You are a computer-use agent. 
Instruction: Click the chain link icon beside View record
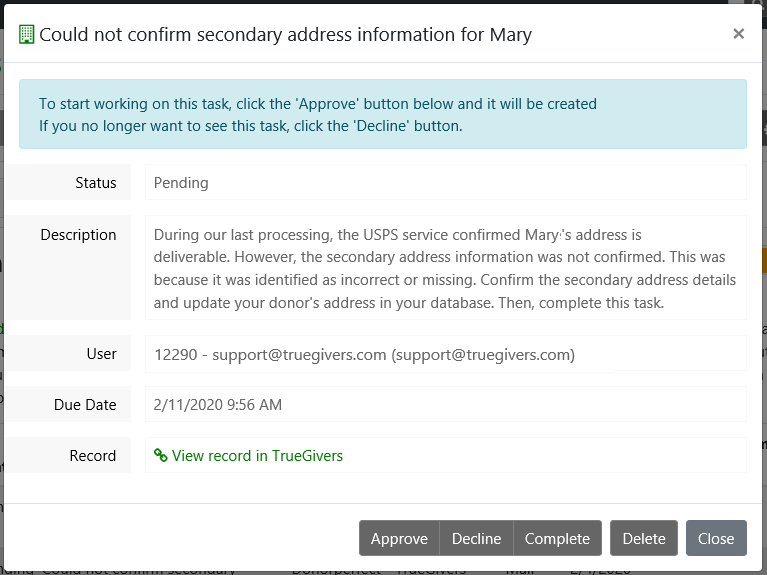160,456
